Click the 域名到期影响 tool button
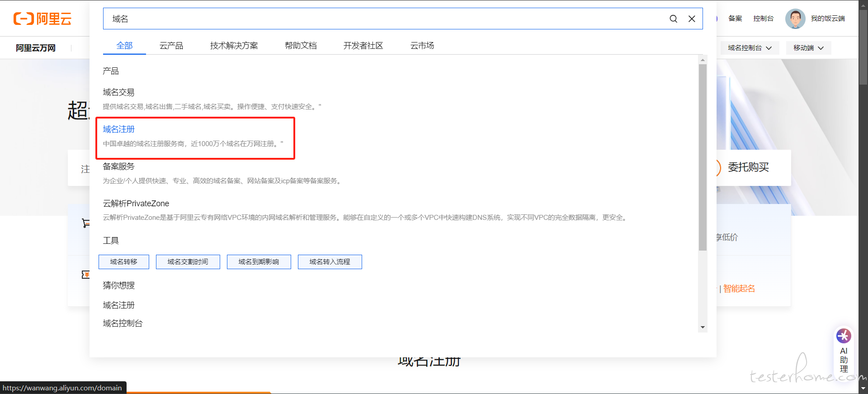The image size is (868, 394). 259,262
